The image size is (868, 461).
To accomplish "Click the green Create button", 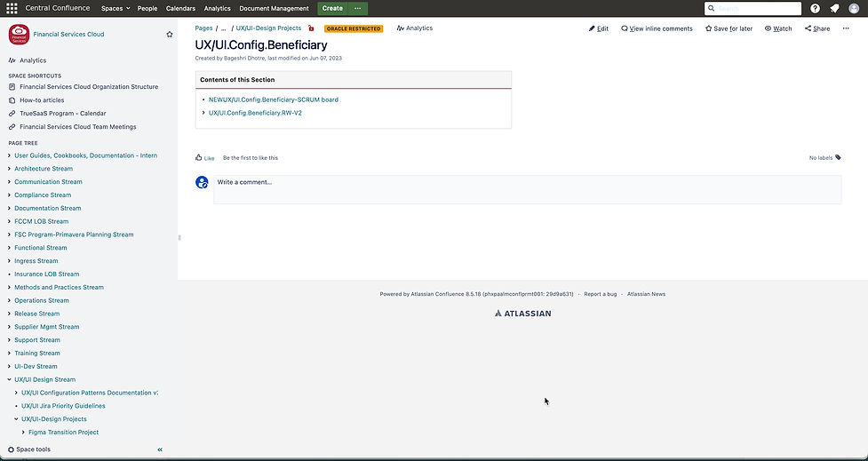I will [x=332, y=8].
